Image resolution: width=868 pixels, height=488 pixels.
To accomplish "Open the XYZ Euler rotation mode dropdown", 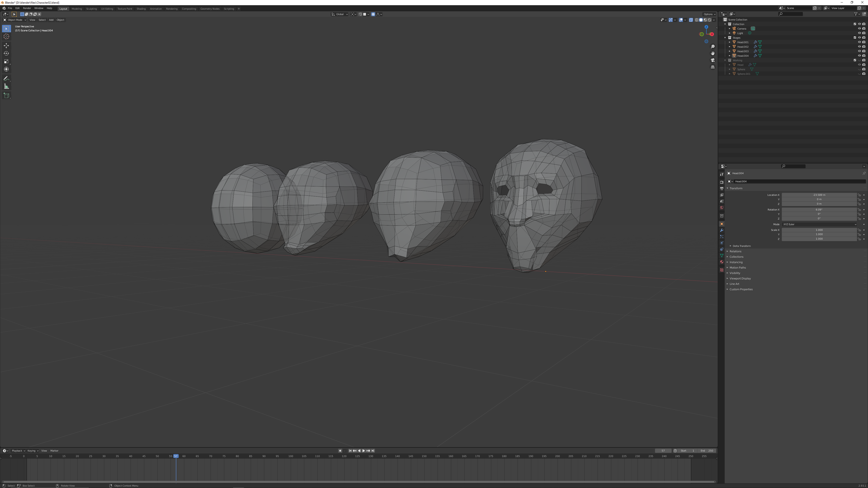I will (819, 224).
